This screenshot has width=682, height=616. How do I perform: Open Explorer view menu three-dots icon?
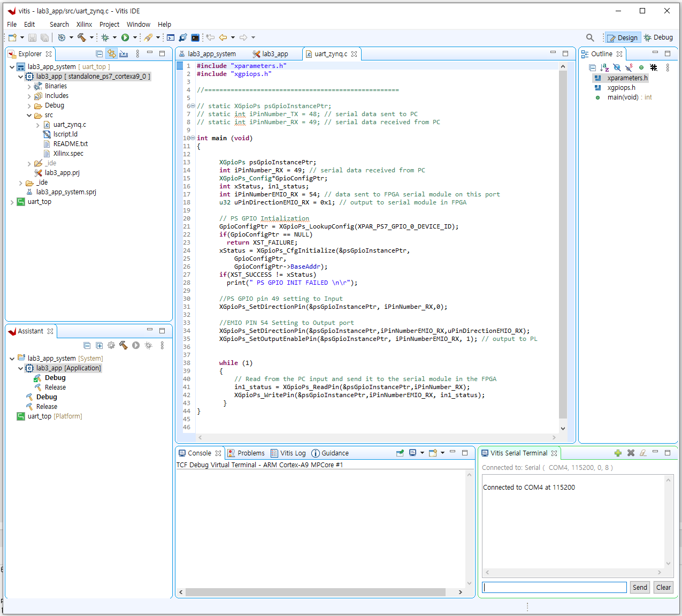(137, 54)
